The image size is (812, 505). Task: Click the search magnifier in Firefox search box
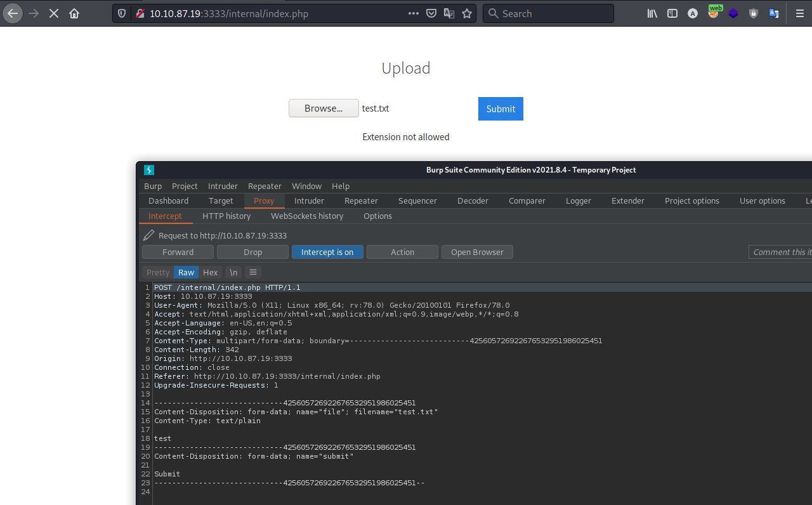click(494, 13)
